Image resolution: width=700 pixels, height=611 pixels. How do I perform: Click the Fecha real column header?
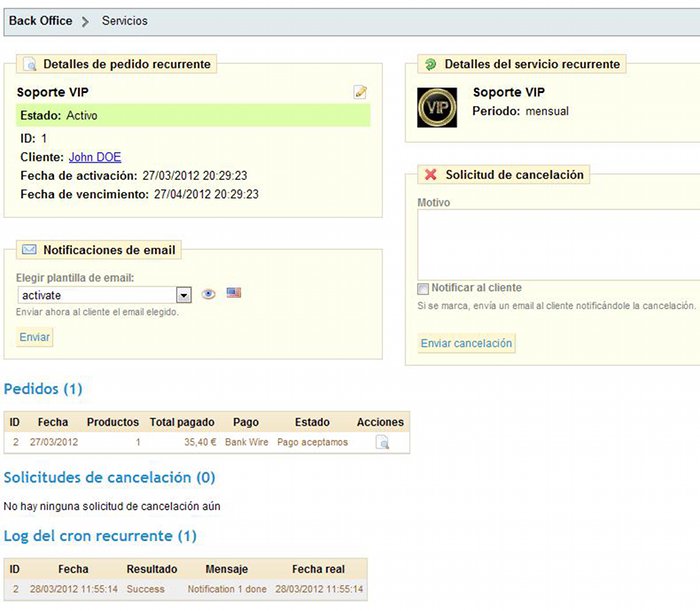pyautogui.click(x=318, y=569)
